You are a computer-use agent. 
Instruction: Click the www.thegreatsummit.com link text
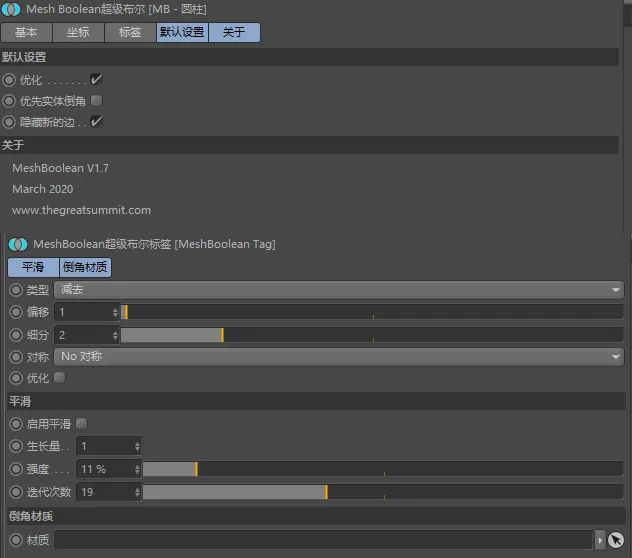coord(81,210)
